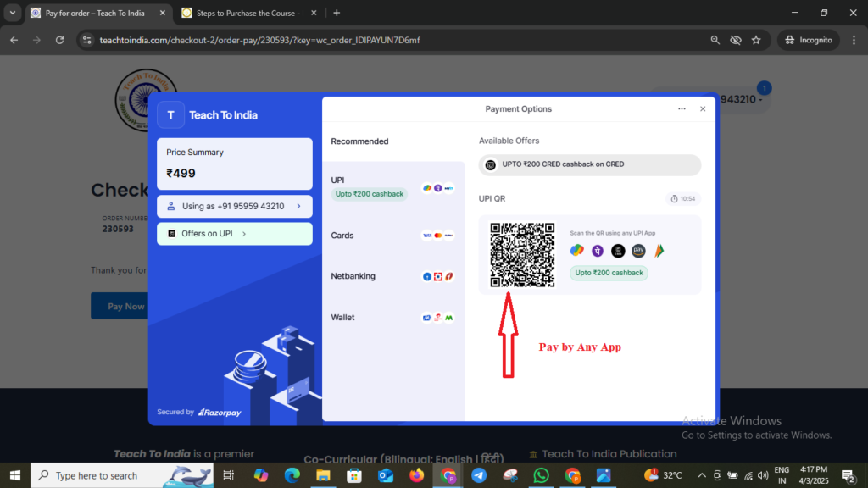Open the Offers on UPI panel
868x488 pixels.
(x=235, y=234)
